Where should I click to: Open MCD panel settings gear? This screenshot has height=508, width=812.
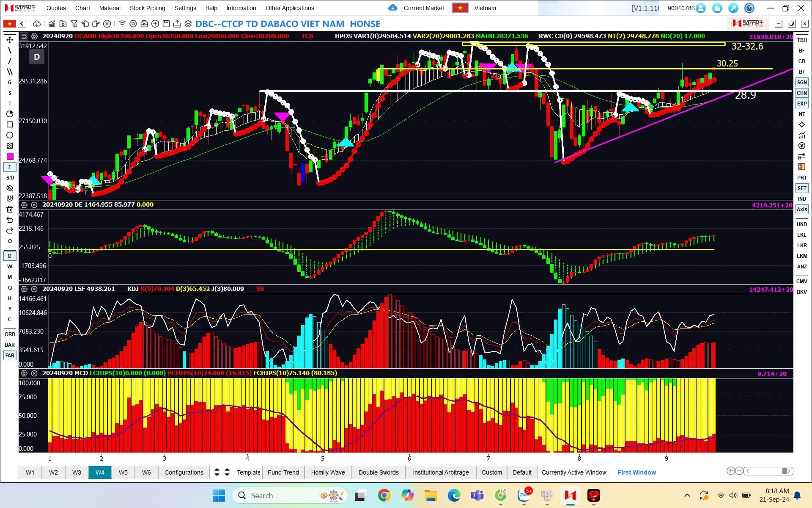point(24,373)
